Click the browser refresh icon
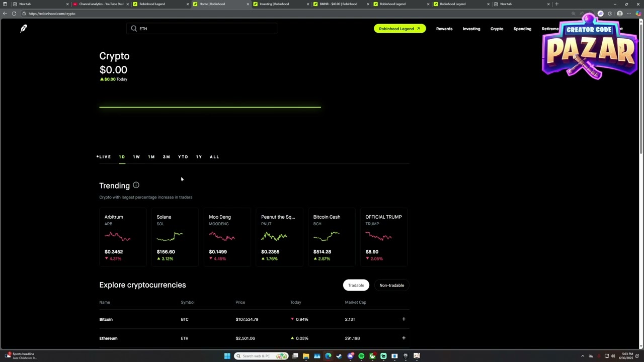644x362 pixels. pos(14,14)
